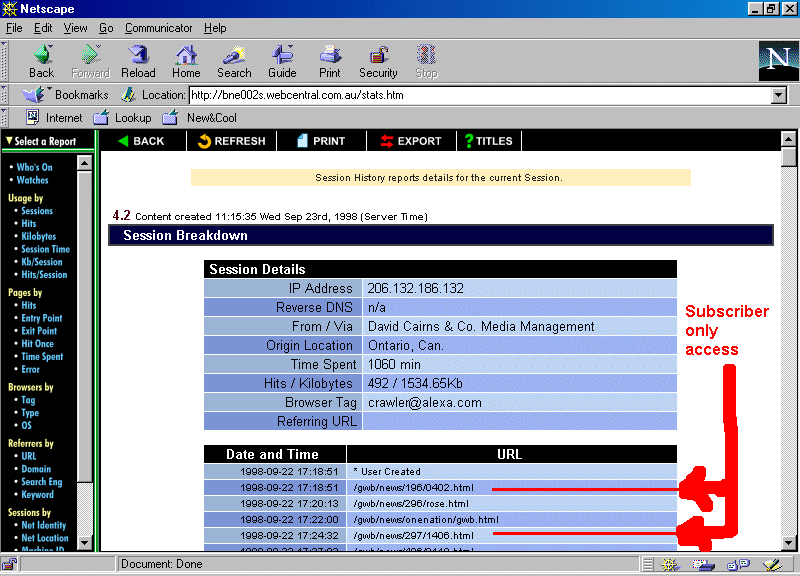Open the Hits/Session report
This screenshot has height=576, width=800.
44,274
